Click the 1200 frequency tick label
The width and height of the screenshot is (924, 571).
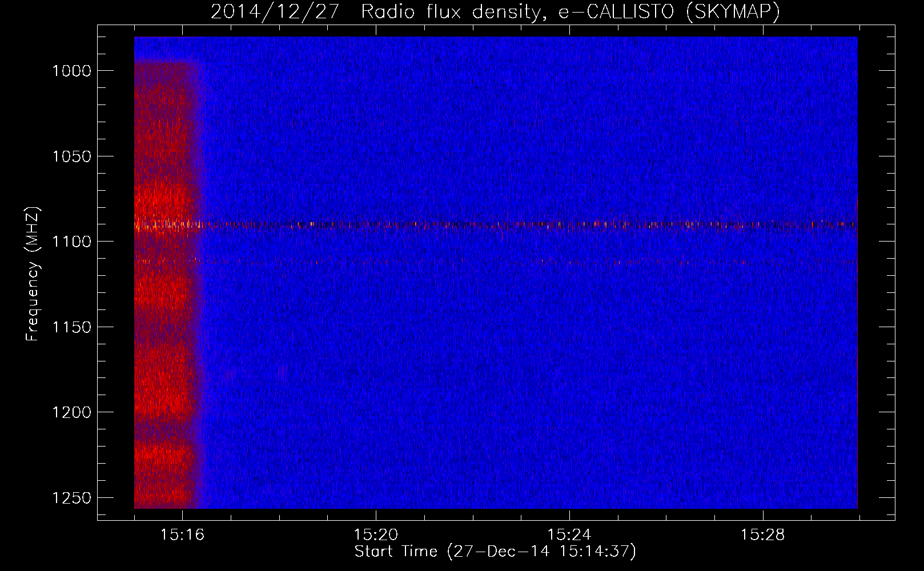(71, 412)
